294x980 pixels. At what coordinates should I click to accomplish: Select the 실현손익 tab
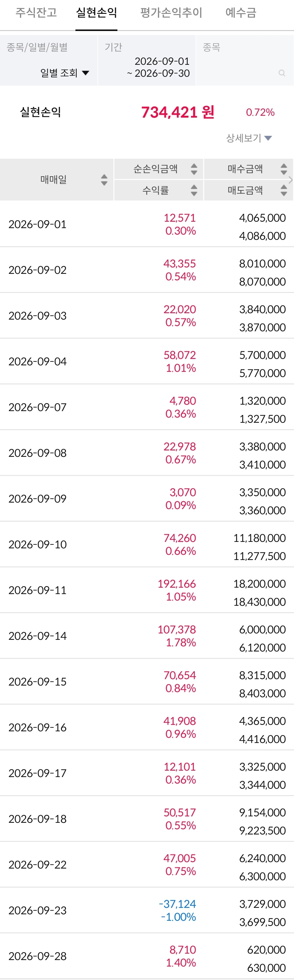97,13
